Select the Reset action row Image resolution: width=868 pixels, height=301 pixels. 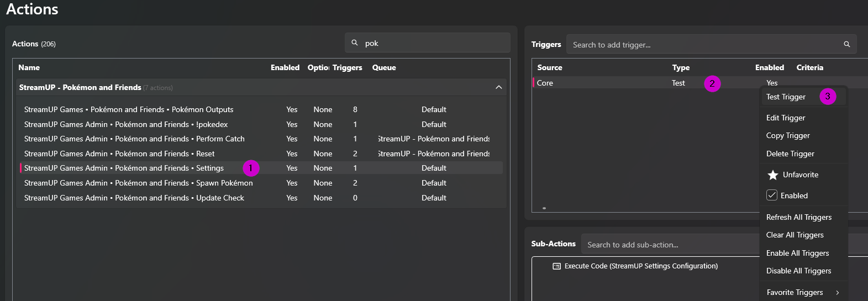tap(261, 154)
